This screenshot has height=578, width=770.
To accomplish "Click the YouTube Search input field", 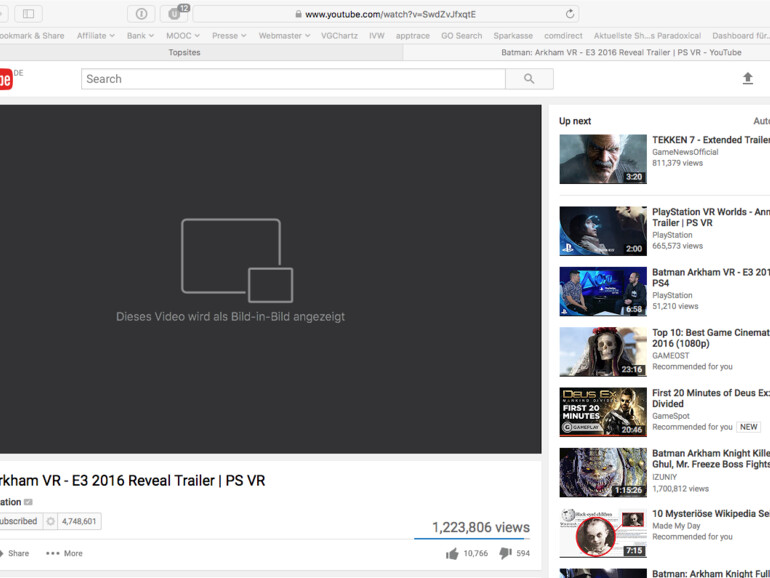I will (x=293, y=79).
